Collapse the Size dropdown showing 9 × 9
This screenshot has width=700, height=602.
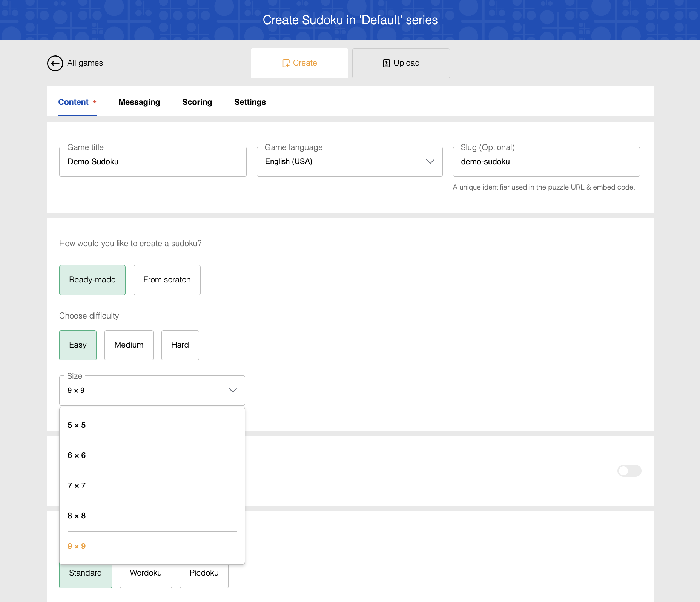[152, 391]
